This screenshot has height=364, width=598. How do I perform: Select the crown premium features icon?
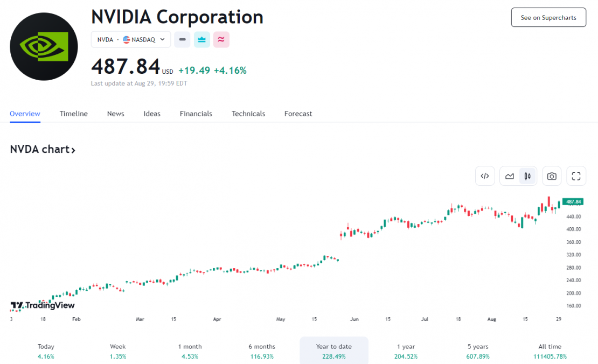201,39
